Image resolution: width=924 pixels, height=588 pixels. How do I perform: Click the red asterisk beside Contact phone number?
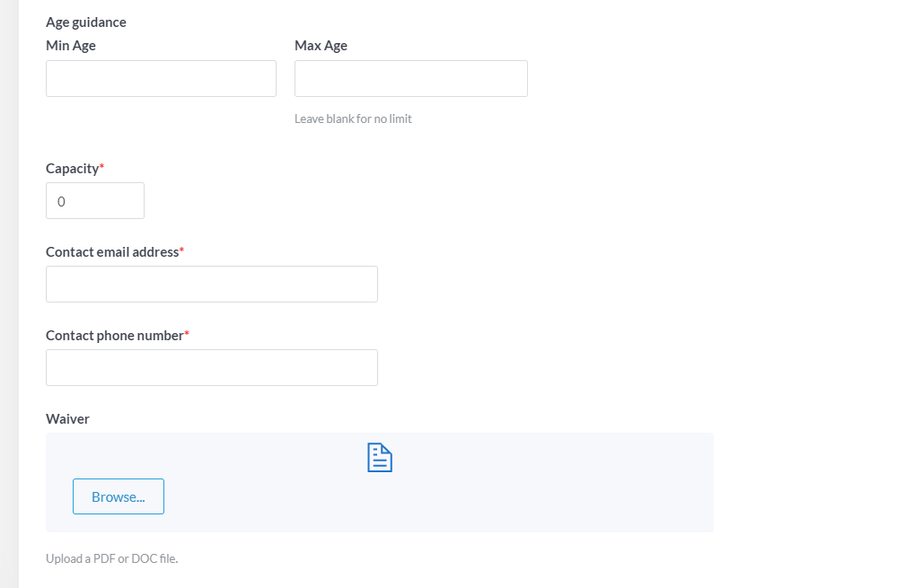click(x=187, y=333)
